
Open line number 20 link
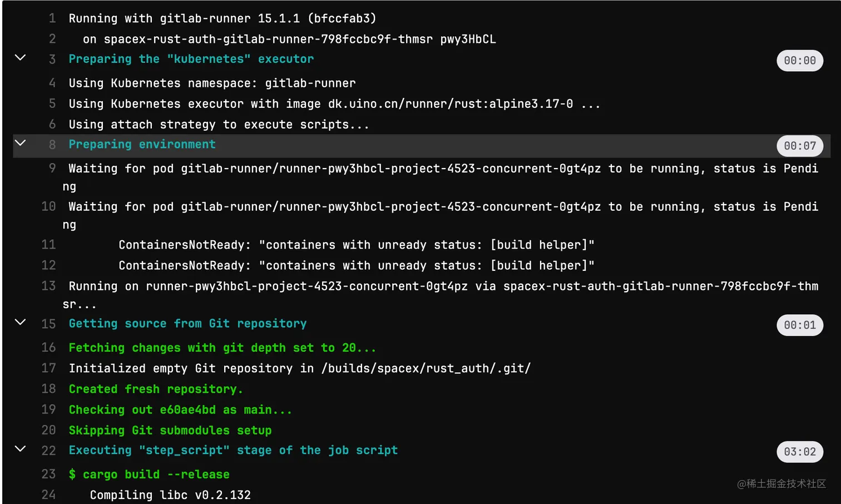point(49,430)
